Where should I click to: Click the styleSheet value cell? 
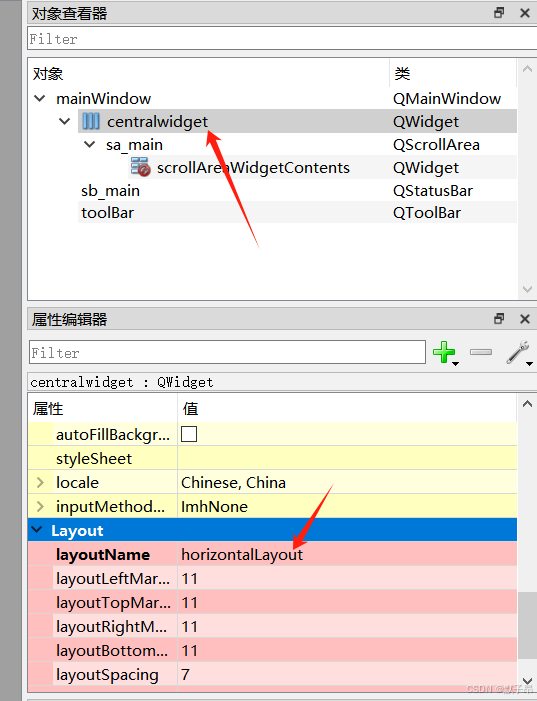pos(347,458)
